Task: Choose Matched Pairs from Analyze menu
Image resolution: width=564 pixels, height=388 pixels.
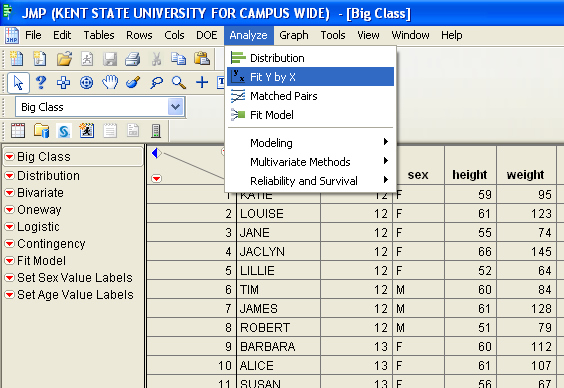Action: [310, 96]
